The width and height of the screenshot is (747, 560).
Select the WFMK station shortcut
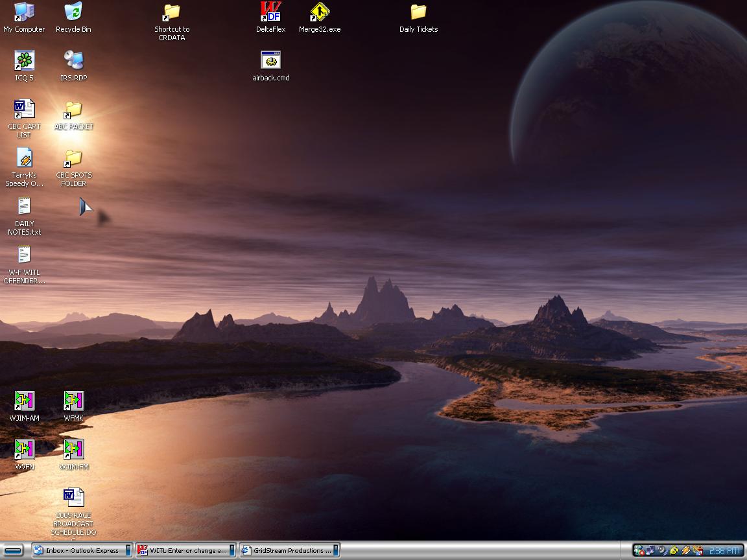point(73,401)
